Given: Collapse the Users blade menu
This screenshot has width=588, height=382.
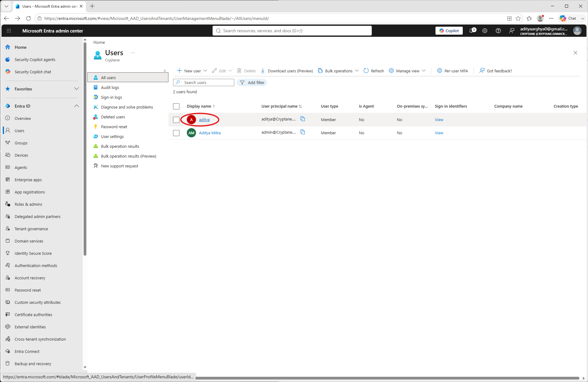Looking at the screenshot, I should click(x=165, y=71).
